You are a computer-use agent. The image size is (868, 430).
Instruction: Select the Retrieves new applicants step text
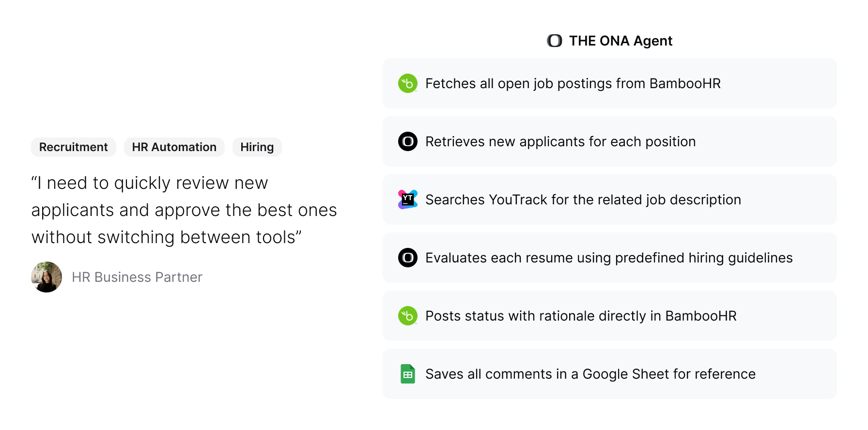(x=560, y=141)
